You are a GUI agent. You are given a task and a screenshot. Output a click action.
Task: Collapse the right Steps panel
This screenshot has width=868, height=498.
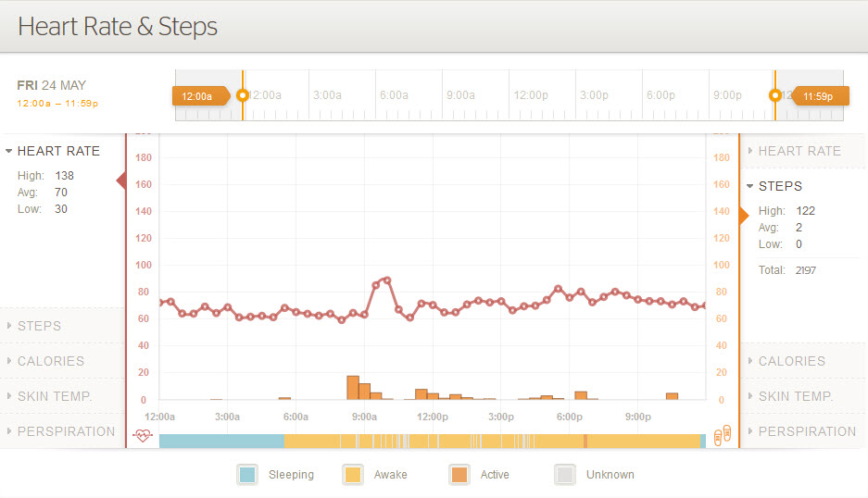(x=779, y=186)
